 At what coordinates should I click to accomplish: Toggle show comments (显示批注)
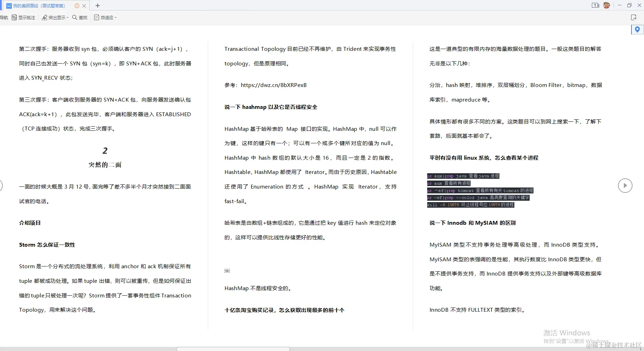[23, 17]
